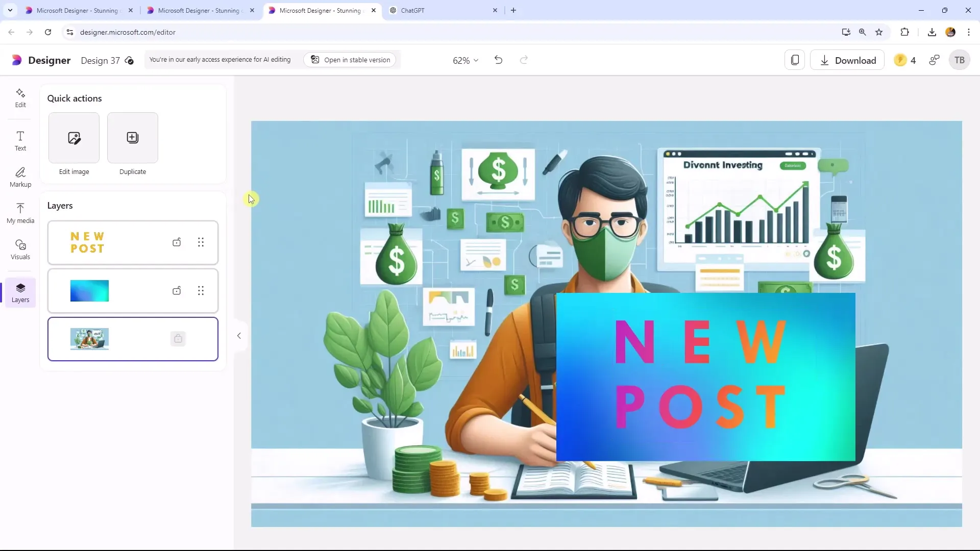Open the mobile preview icon
Screen dimensions: 980x551
coord(795,60)
